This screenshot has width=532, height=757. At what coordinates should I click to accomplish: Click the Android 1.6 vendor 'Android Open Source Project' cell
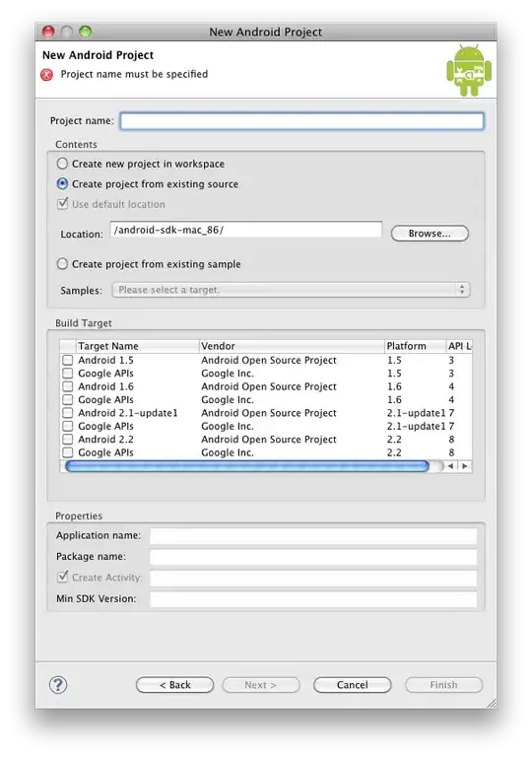(x=269, y=386)
